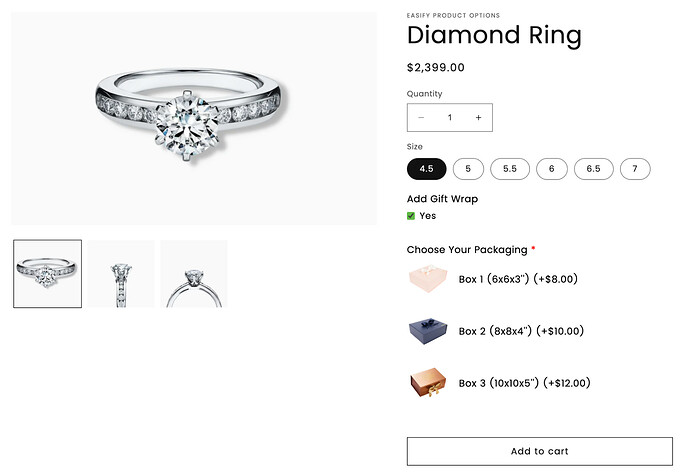This screenshot has height=475, width=690.
Task: Open the first ring thumbnail
Action: point(48,274)
